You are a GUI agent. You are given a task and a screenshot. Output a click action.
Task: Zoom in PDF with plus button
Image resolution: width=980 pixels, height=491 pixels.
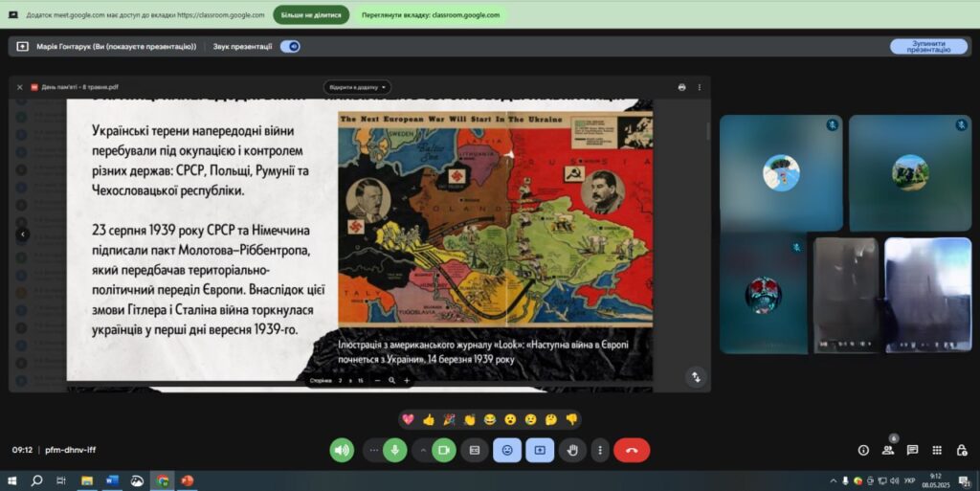[x=407, y=380]
